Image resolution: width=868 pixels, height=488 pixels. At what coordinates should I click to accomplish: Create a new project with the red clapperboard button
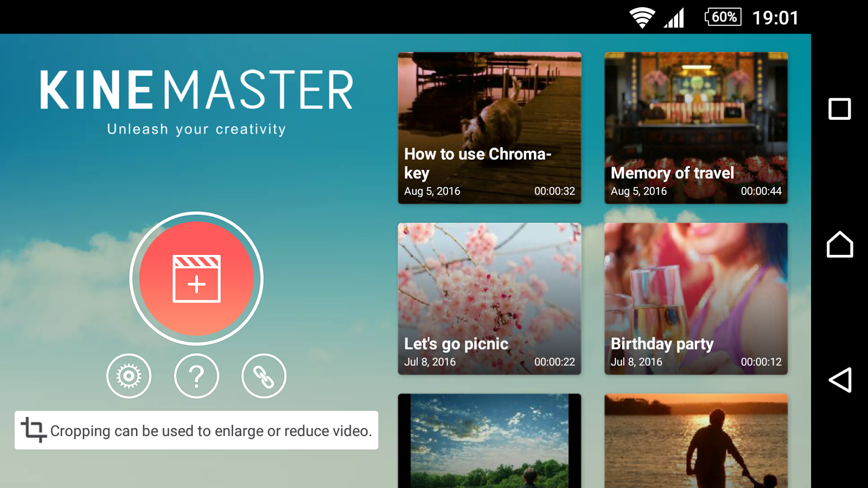(x=196, y=278)
